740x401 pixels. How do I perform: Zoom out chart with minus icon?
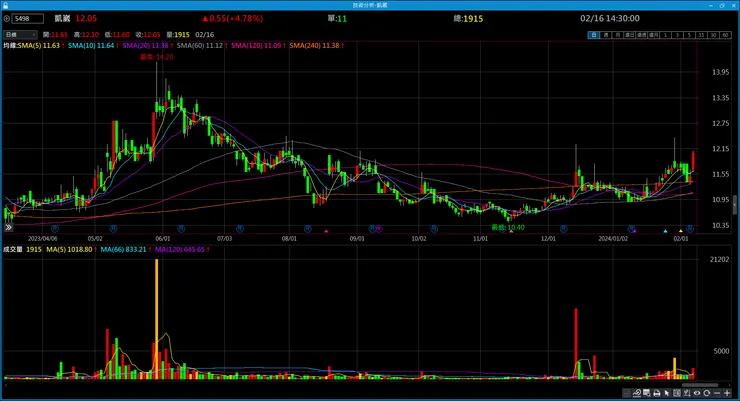pyautogui.click(x=717, y=393)
